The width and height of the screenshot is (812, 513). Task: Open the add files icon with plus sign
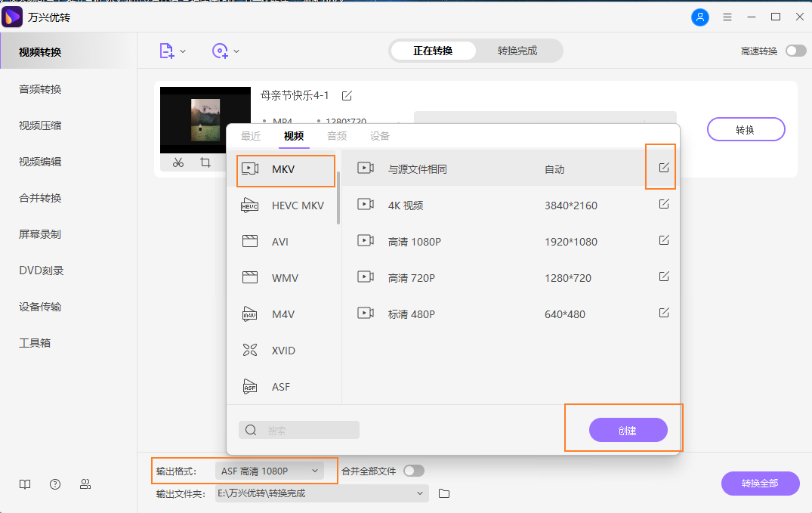pyautogui.click(x=168, y=51)
